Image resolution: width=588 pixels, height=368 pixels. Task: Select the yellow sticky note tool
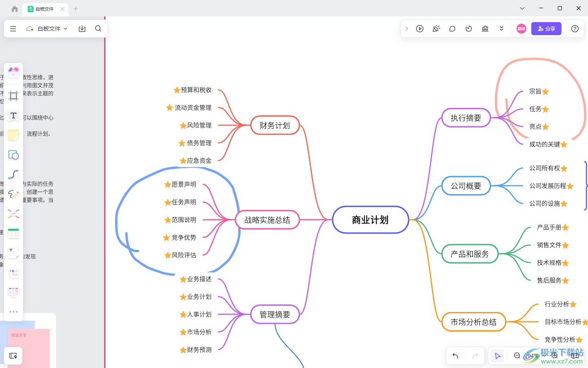[13, 135]
